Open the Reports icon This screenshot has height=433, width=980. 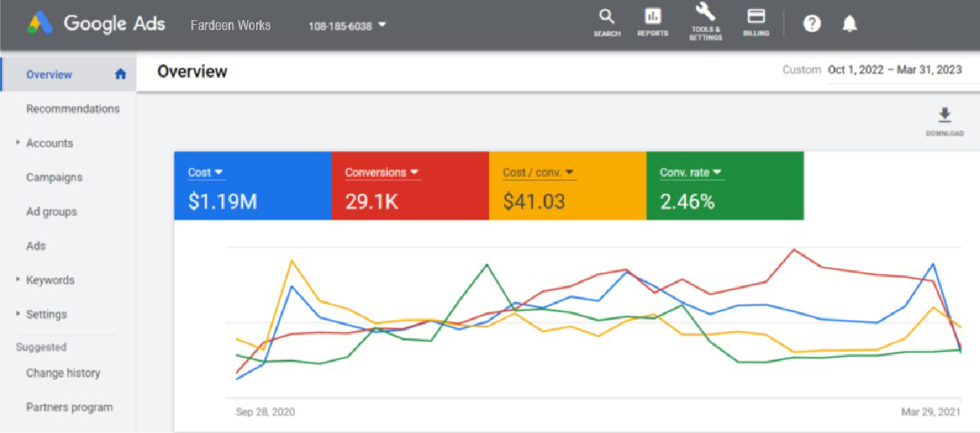pos(652,22)
